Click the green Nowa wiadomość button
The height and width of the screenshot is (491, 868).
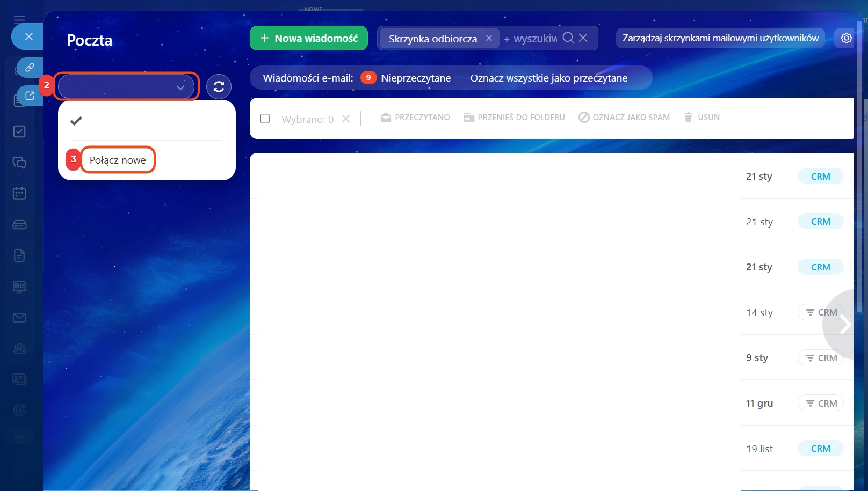309,38
